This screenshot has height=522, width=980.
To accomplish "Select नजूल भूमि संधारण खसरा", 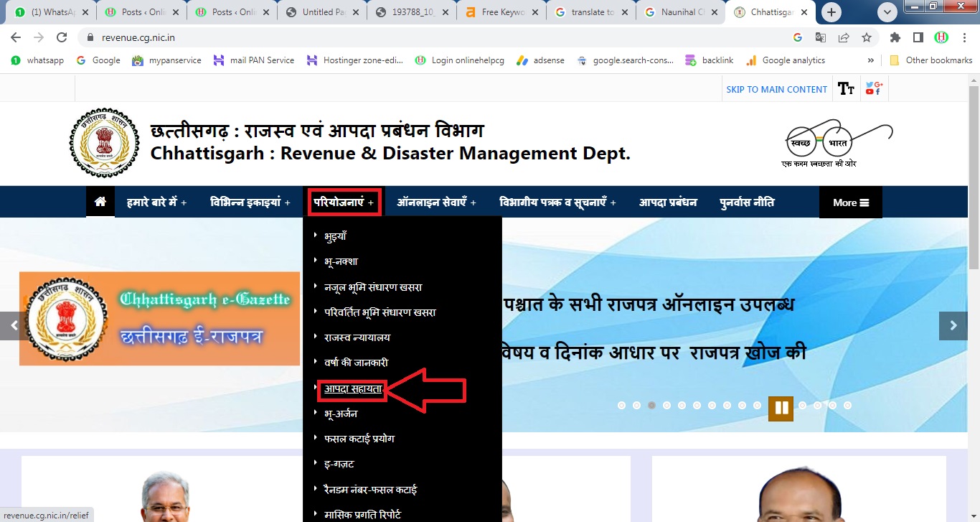I will pos(373,287).
